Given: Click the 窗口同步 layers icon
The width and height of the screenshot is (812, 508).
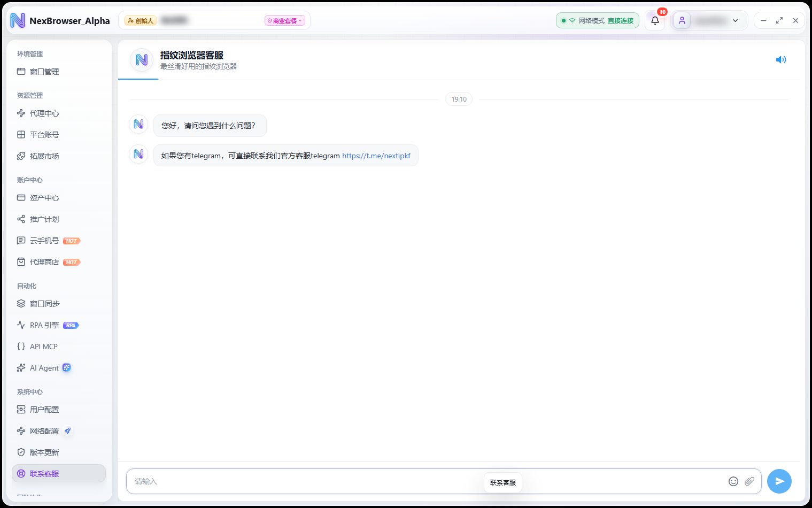Looking at the screenshot, I should click(21, 304).
